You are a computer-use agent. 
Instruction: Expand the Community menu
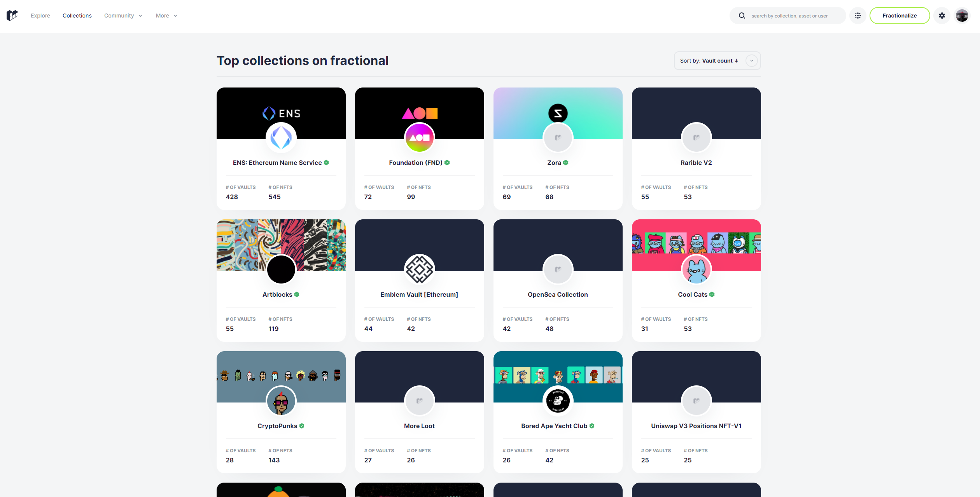point(123,16)
